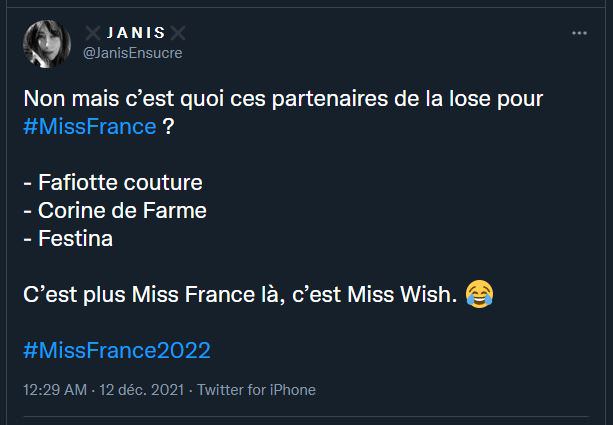The image size is (613, 425).
Task: Click the laughing-crying emoji in the tweet
Action: pos(480,295)
